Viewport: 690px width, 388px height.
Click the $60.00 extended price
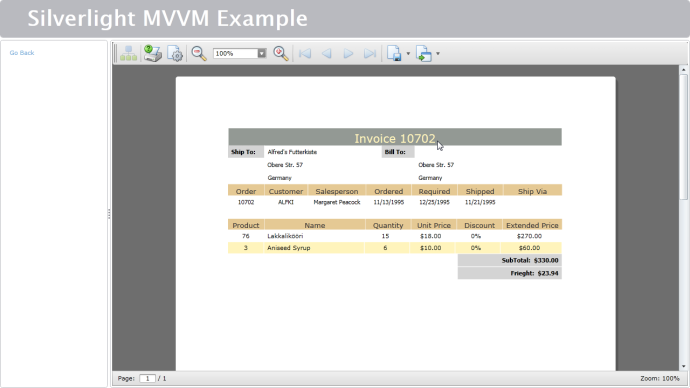pos(529,248)
